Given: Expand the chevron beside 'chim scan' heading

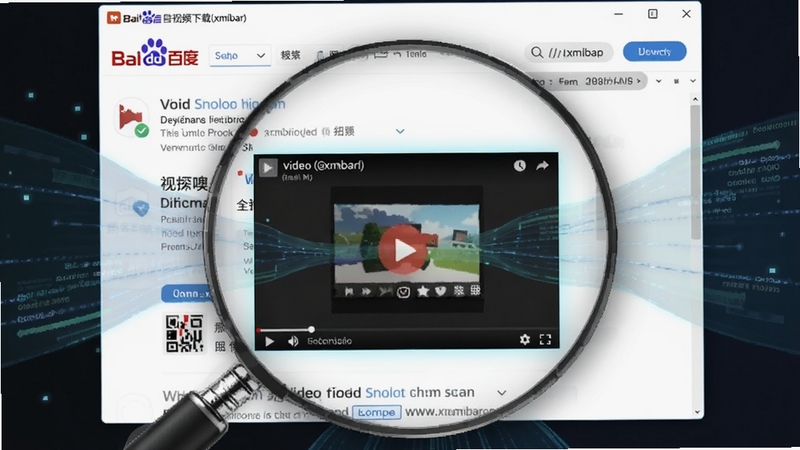Looking at the screenshot, I should point(502,393).
